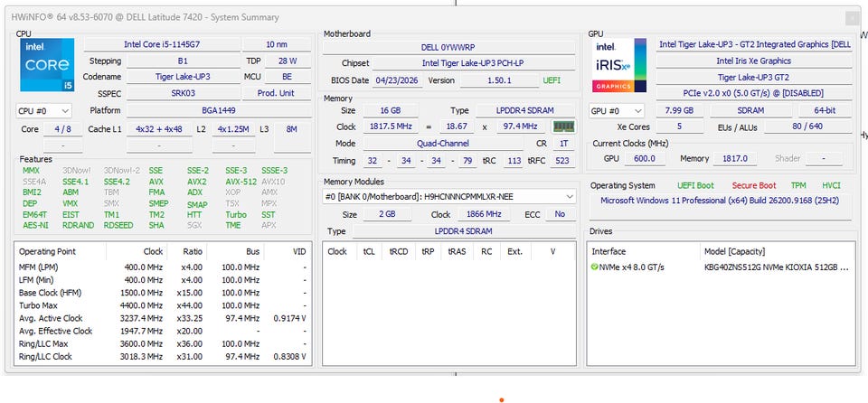Select the KIOXIA 512GB NVMe drive row
The width and height of the screenshot is (868, 403).
(x=721, y=267)
